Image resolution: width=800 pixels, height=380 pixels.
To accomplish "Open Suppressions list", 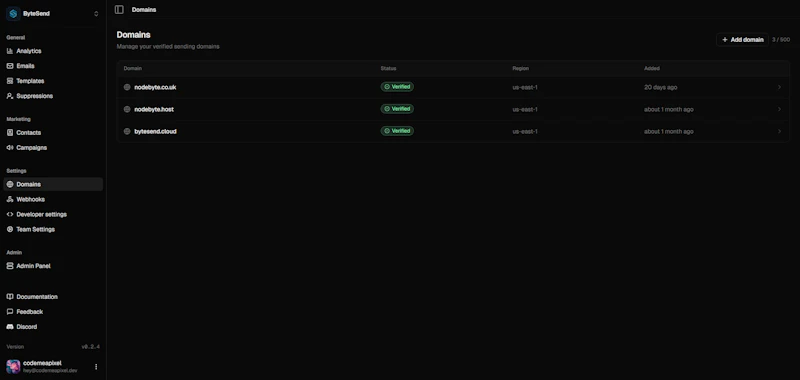I will point(53,96).
